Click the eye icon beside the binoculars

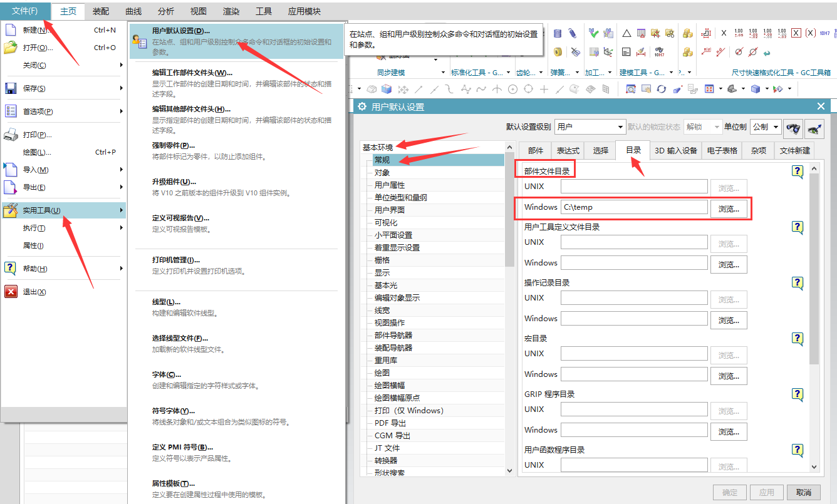814,127
